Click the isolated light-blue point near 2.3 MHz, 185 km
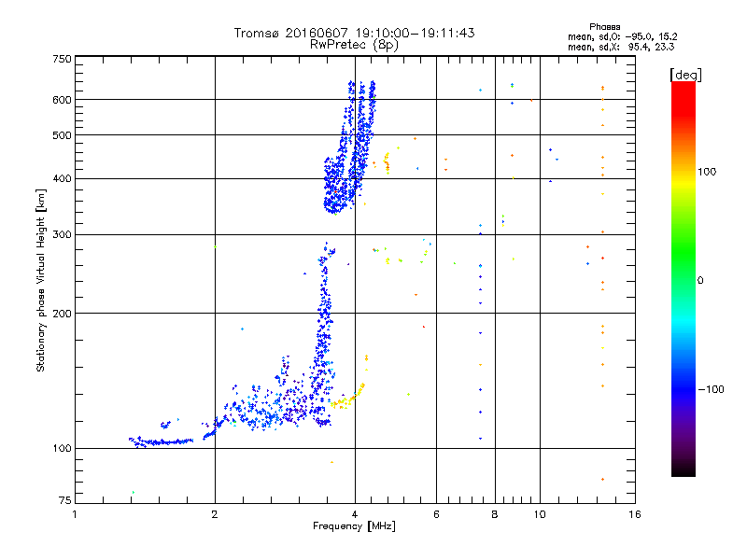This screenshot has width=747, height=560. tap(243, 329)
